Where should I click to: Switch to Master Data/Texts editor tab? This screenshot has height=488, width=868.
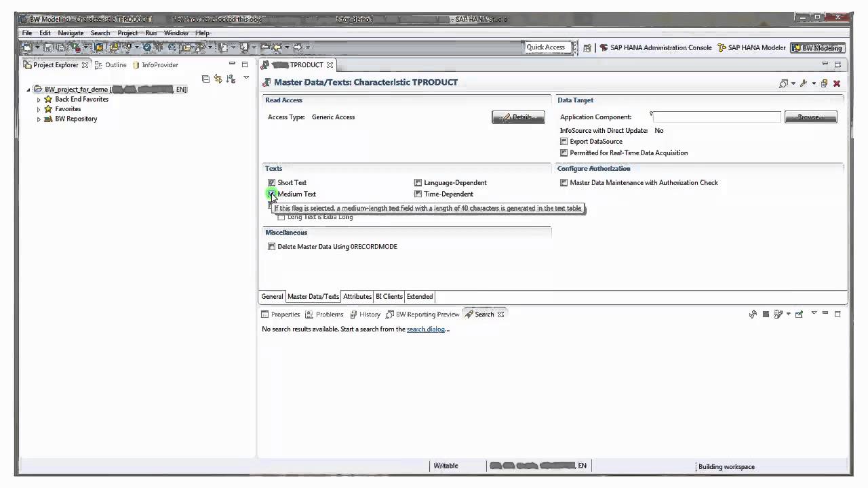pyautogui.click(x=313, y=297)
